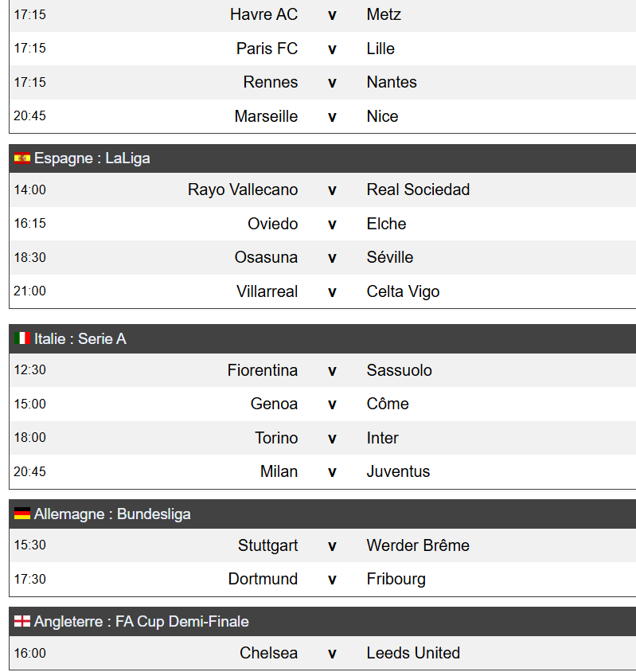Image resolution: width=636 pixels, height=672 pixels.
Task: Click the Rayo Vallecano team name
Action: (243, 189)
